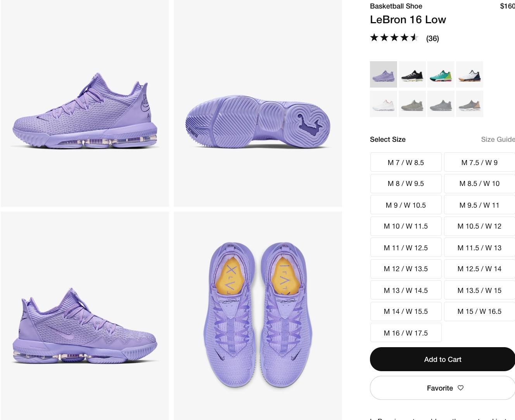The height and width of the screenshot is (420, 515).
Task: Select the white and navy shoe colorway
Action: [x=469, y=74]
